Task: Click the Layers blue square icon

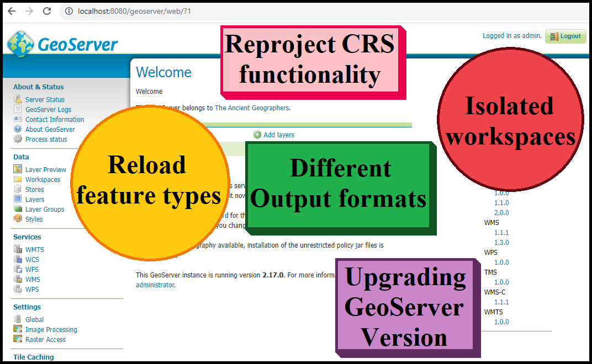Action: 18,199
